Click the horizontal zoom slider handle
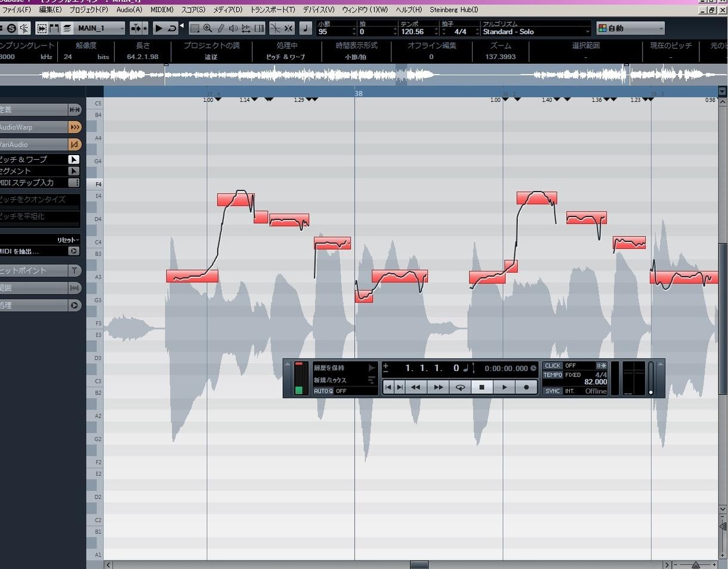The width and height of the screenshot is (728, 569). (695, 565)
